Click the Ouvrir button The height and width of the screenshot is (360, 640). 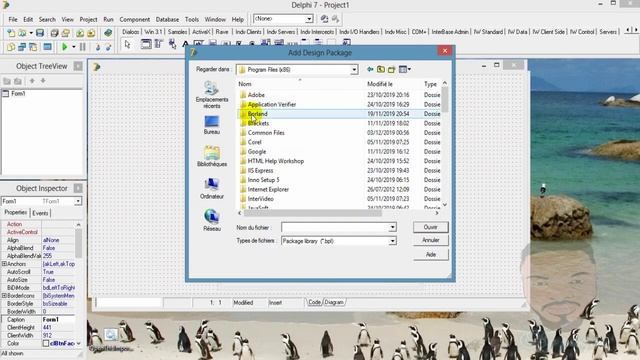pos(430,227)
